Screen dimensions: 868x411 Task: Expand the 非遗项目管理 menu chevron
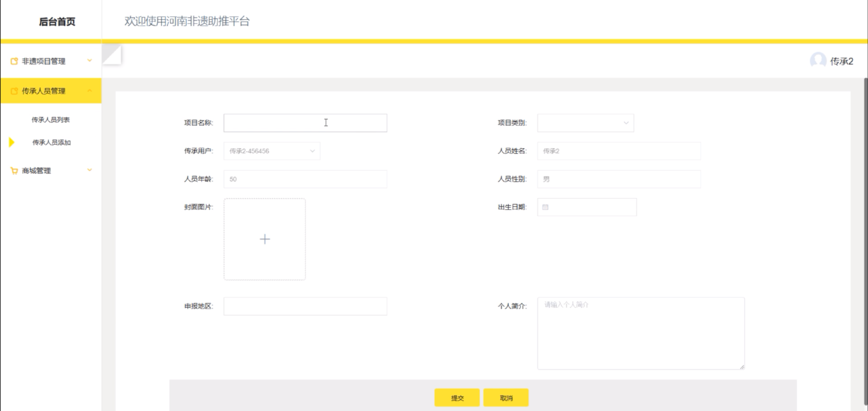[90, 61]
